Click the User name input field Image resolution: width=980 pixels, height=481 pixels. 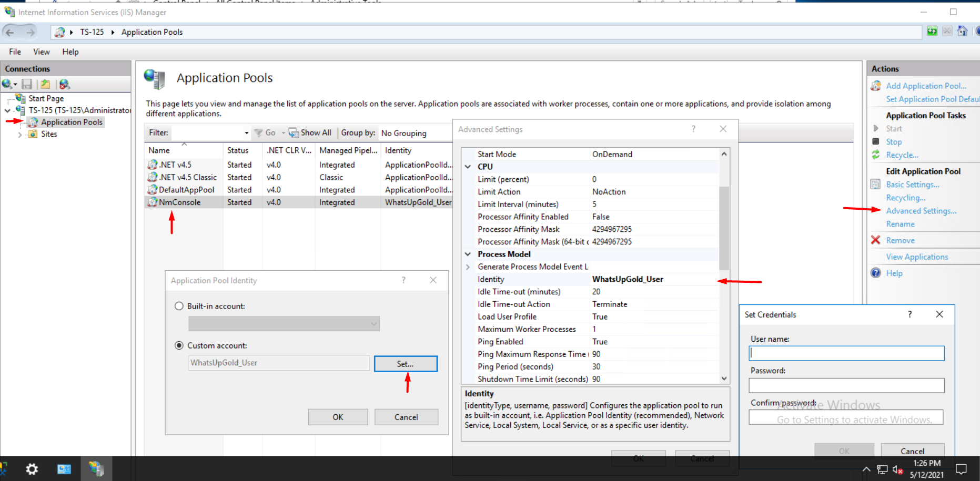[846, 353]
